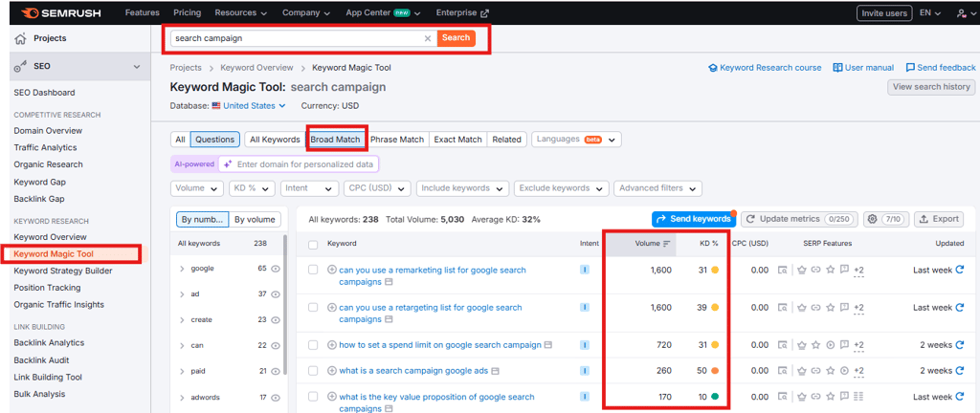The width and height of the screenshot is (980, 413).
Task: Open CPC (USD) filter dropdown
Action: point(377,188)
